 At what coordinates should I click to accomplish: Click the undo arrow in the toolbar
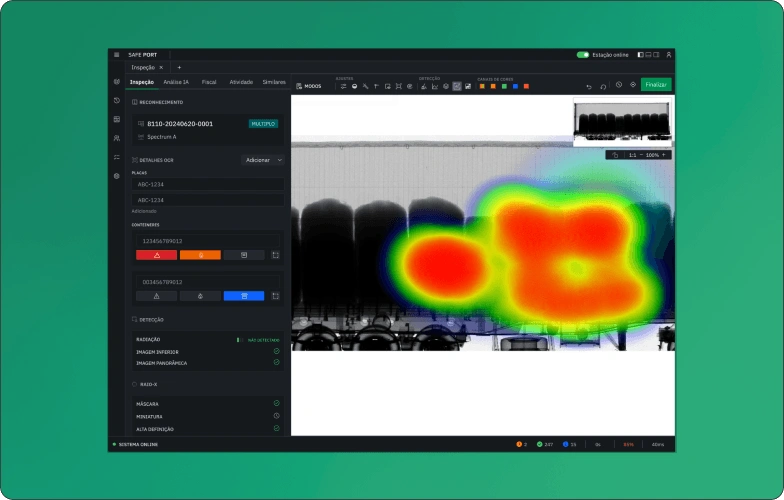point(589,86)
